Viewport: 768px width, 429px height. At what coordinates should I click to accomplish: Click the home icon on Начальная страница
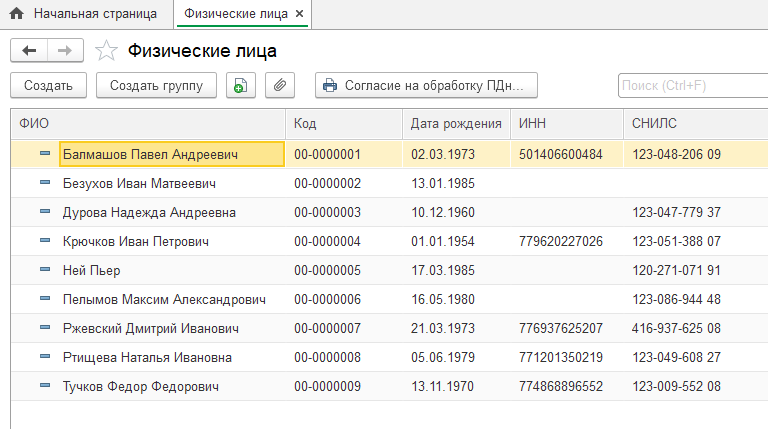coord(17,14)
